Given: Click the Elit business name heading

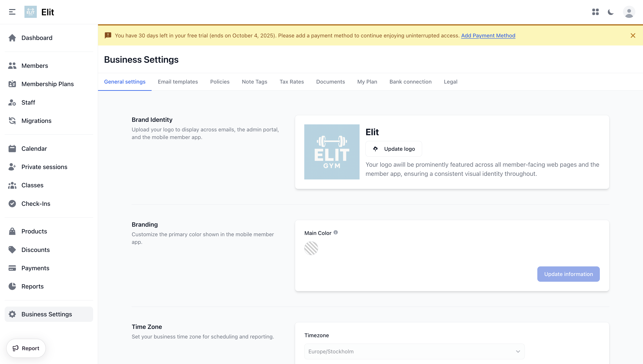Looking at the screenshot, I should click(x=372, y=132).
